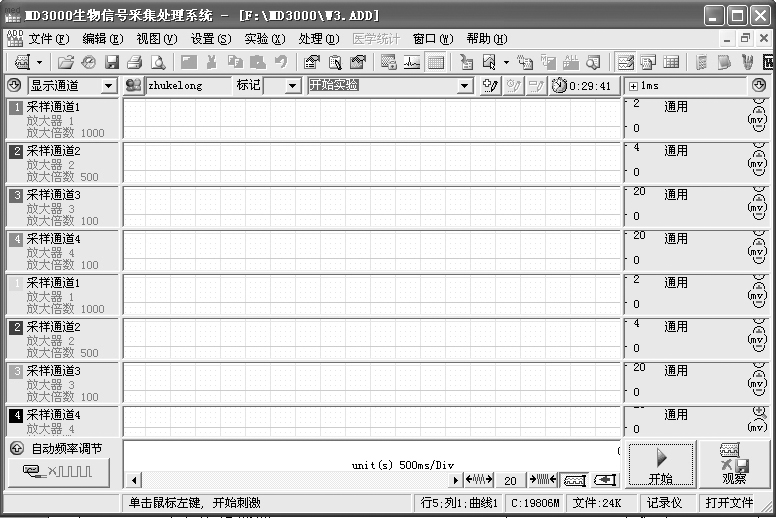Toggle number 4 box of bottom 采样通道4
The width and height of the screenshot is (776, 518).
[16, 415]
